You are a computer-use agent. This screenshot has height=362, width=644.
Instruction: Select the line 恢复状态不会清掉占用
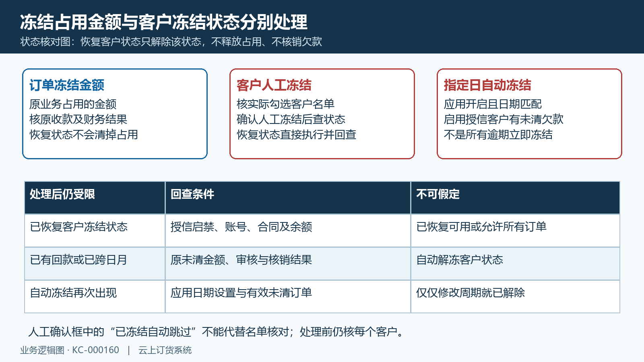point(84,135)
